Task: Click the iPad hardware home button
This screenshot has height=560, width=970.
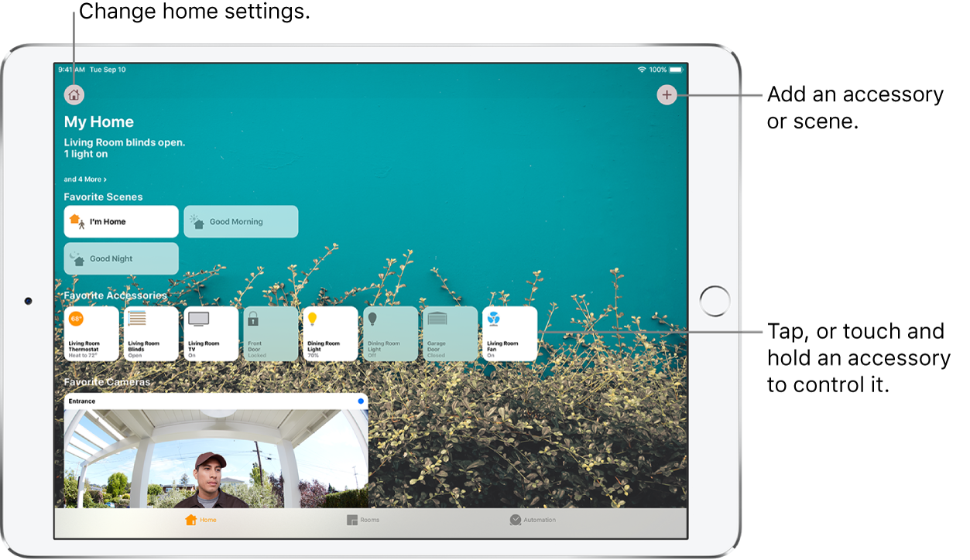Action: 715,301
